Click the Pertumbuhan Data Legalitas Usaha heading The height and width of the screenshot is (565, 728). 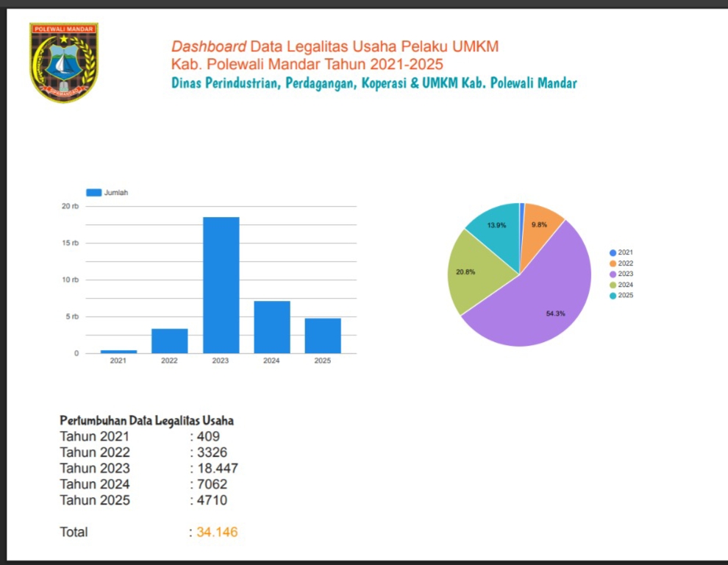coord(146,421)
